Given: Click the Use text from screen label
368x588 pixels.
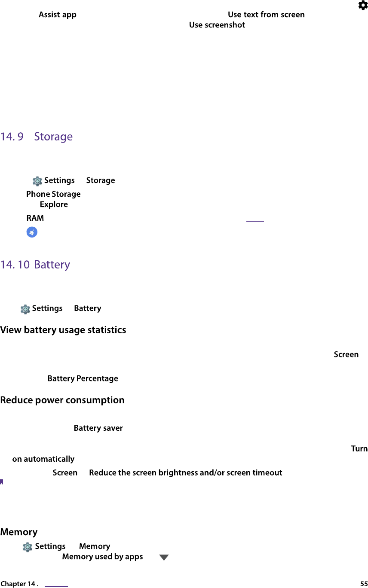Looking at the screenshot, I should coord(266,15).
